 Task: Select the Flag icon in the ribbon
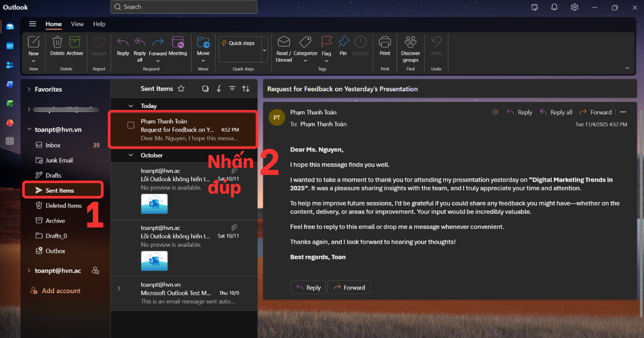pyautogui.click(x=326, y=42)
